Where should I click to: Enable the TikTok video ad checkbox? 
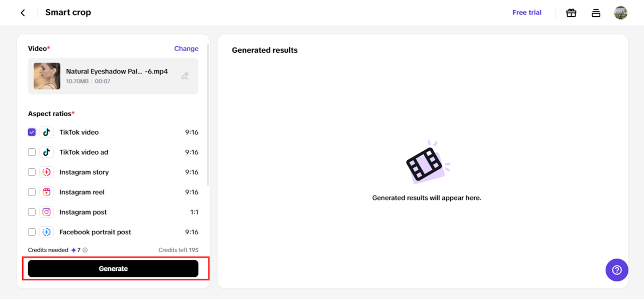tap(32, 152)
